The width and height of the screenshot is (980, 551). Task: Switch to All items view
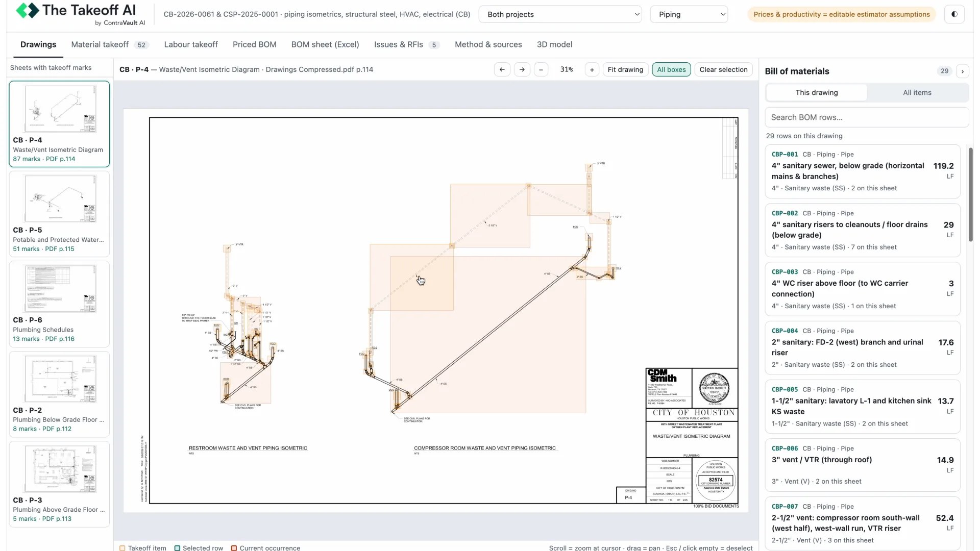coord(917,92)
